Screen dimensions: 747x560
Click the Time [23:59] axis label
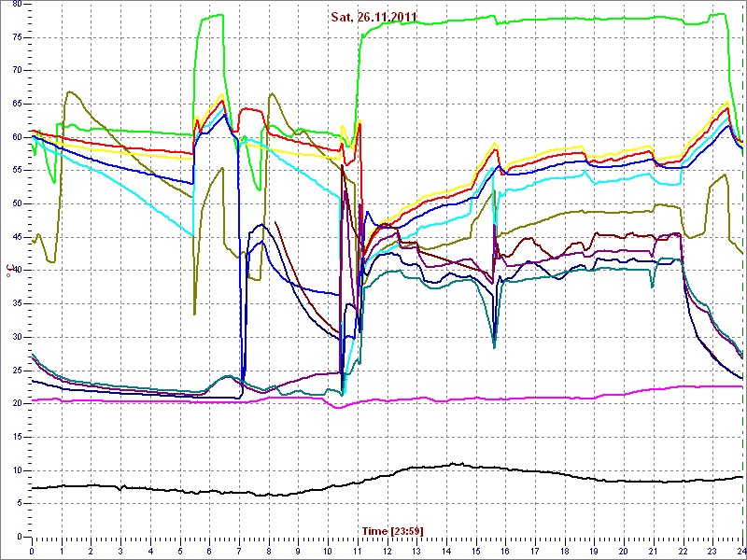(392, 531)
